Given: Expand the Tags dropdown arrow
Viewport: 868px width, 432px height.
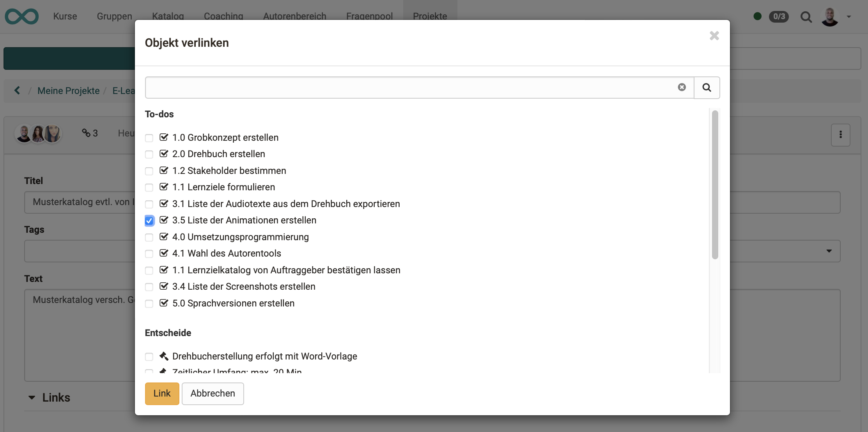Looking at the screenshot, I should click(x=829, y=251).
